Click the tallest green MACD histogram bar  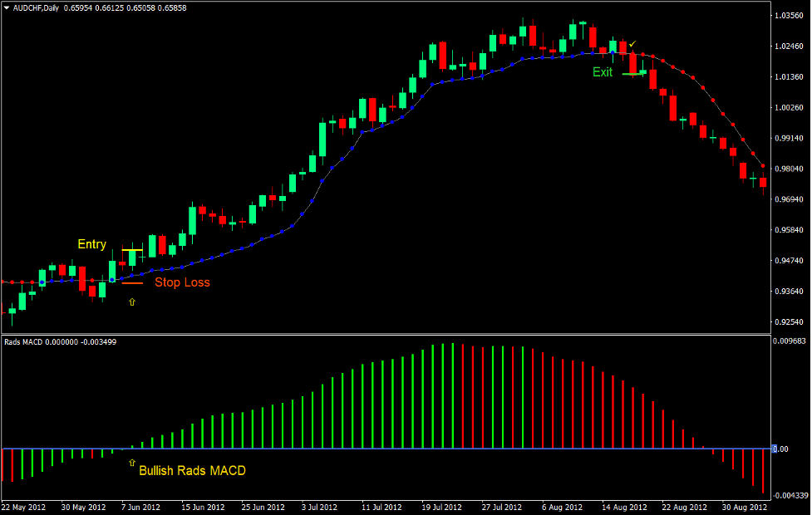(453, 399)
